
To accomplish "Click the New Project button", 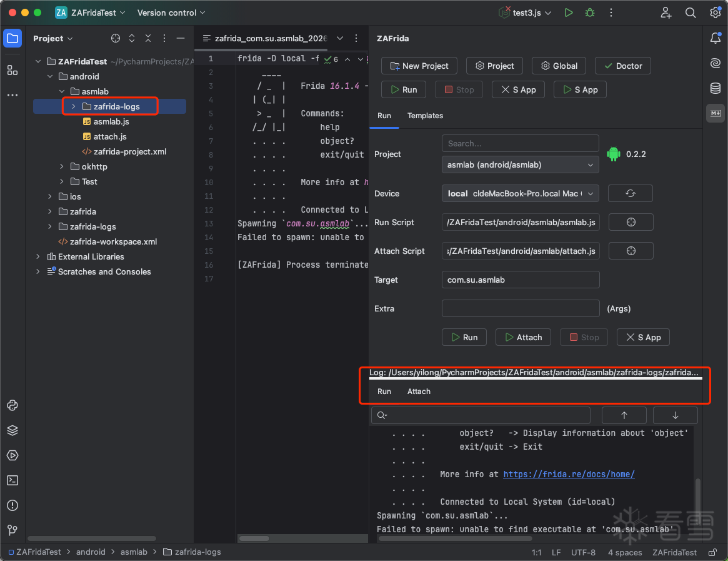I will 419,66.
